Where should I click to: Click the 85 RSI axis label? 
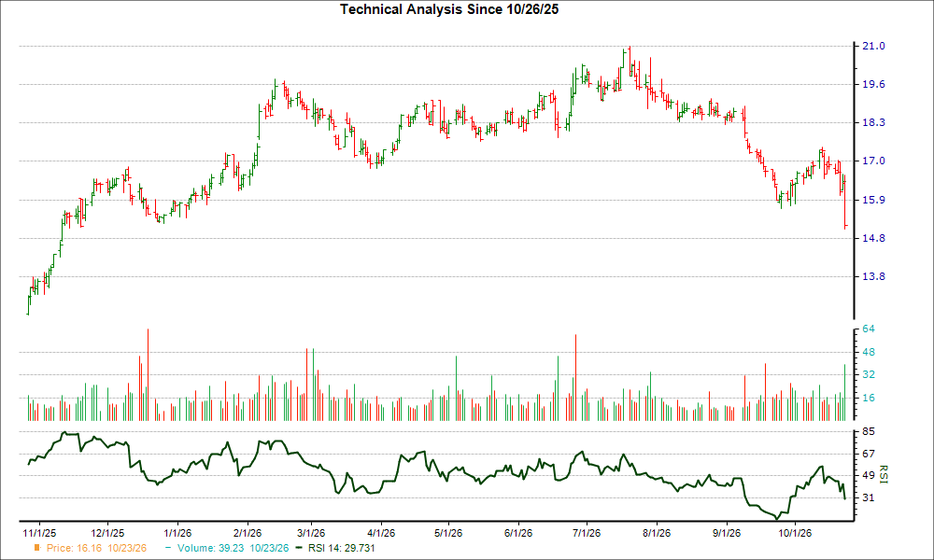869,431
